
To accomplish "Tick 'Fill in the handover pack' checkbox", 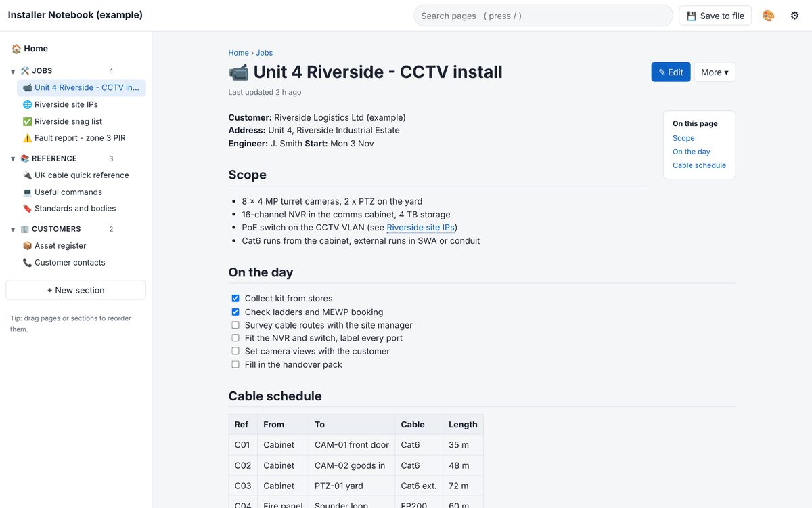I will click(x=235, y=364).
